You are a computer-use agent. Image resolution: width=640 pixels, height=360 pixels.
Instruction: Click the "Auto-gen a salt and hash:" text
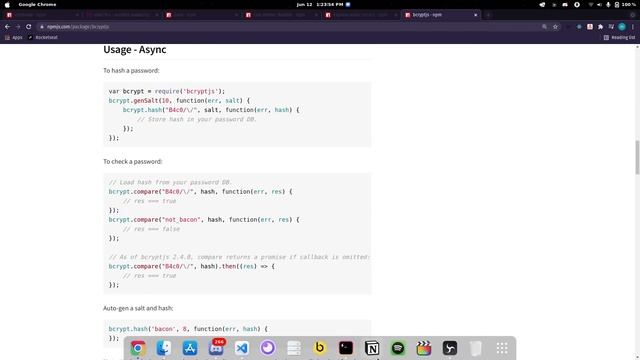[x=138, y=308]
